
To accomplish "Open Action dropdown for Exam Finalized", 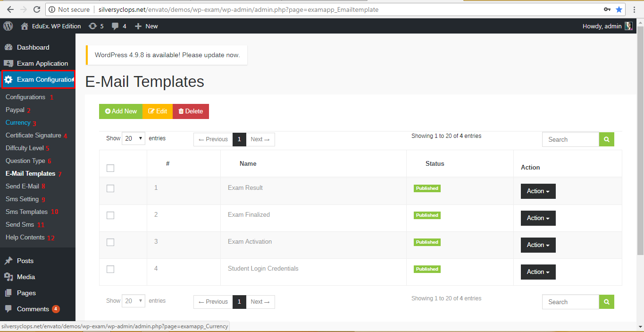I will pos(538,218).
